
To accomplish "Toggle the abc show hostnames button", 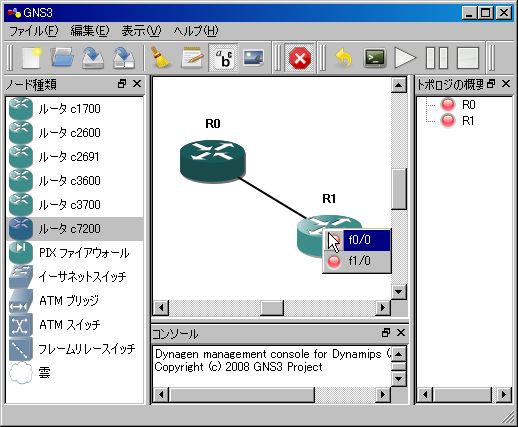I will point(223,58).
